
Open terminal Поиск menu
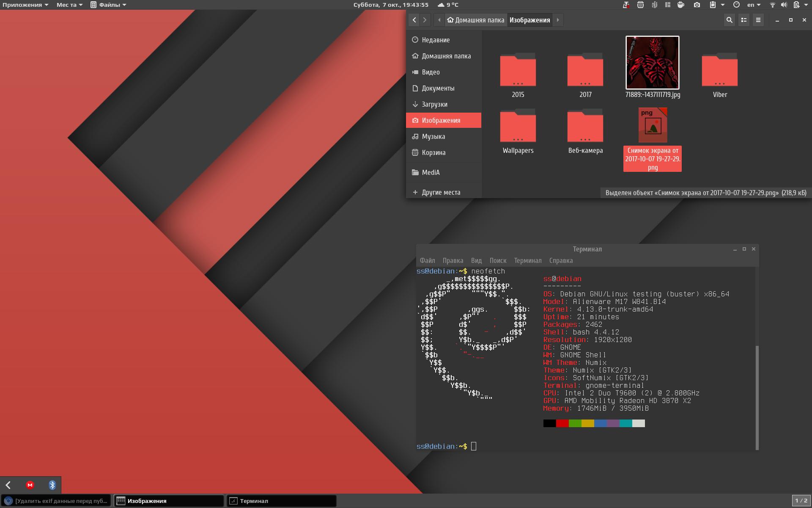498,260
